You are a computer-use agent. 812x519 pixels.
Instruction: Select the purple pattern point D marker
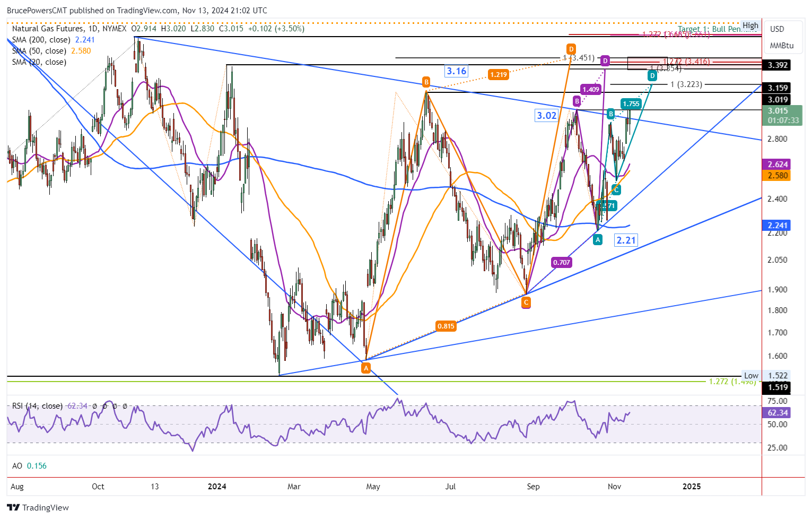605,61
